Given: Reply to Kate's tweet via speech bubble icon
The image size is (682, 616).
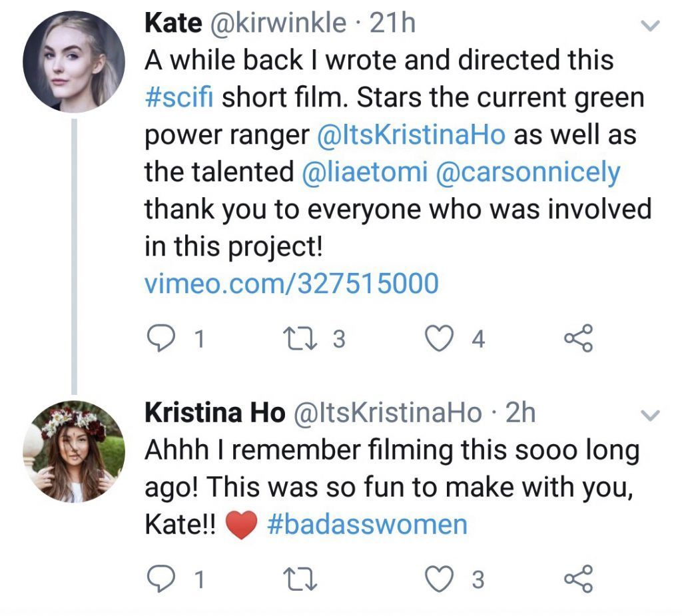Looking at the screenshot, I should 160,340.
